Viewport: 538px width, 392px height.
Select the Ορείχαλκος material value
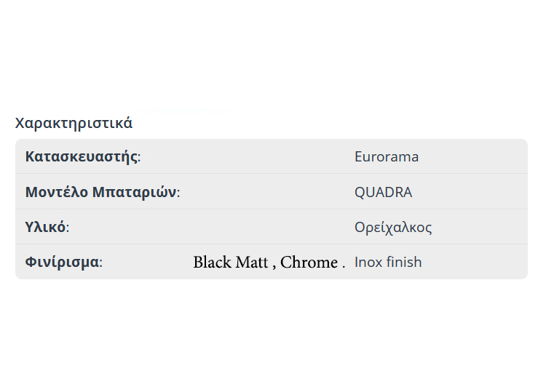(x=393, y=228)
